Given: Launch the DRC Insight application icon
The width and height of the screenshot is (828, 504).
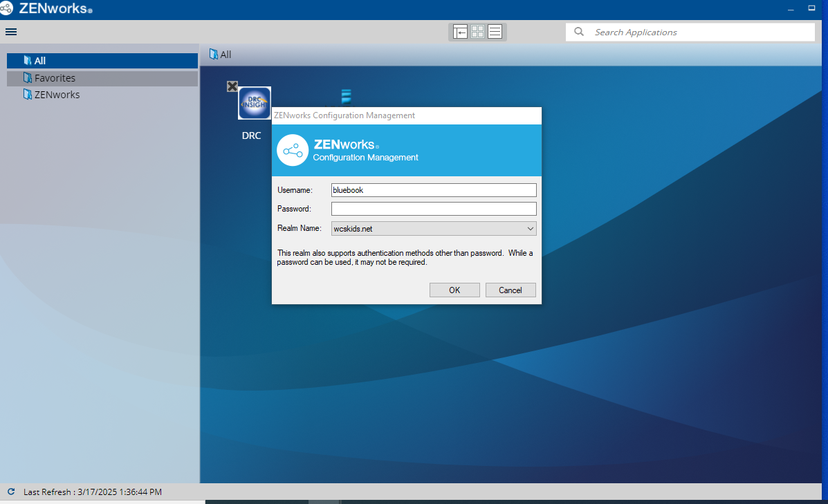Looking at the screenshot, I should (x=254, y=103).
